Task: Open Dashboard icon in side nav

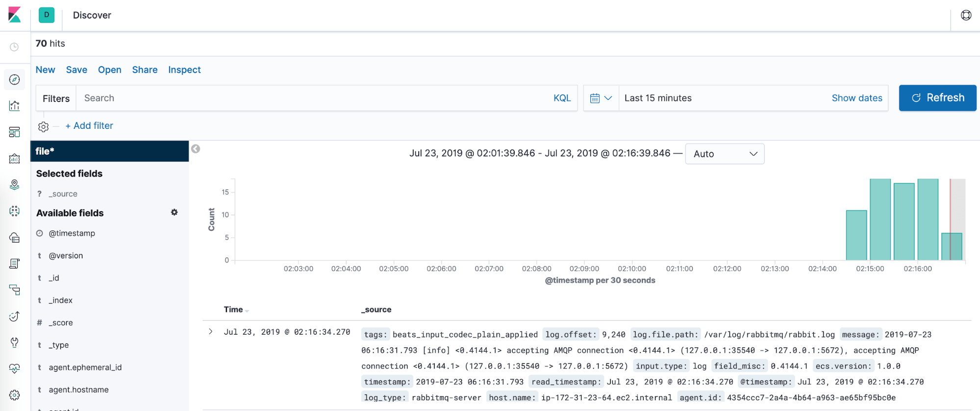Action: [x=15, y=132]
